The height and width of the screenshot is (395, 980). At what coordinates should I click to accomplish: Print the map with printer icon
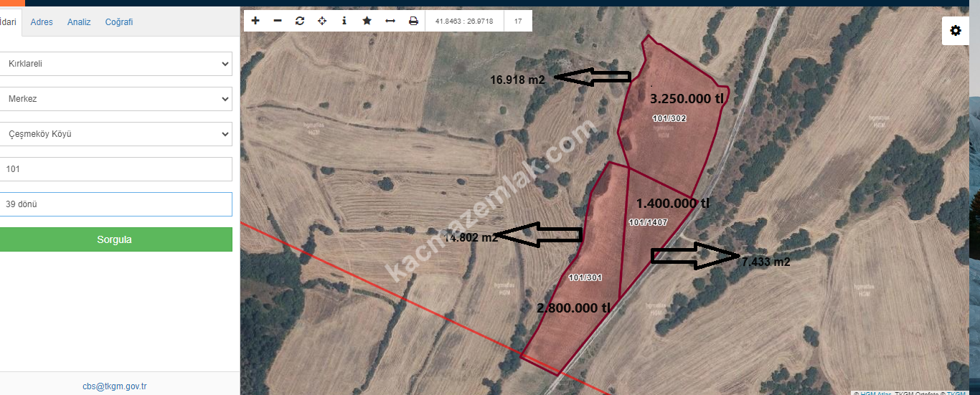tap(413, 21)
